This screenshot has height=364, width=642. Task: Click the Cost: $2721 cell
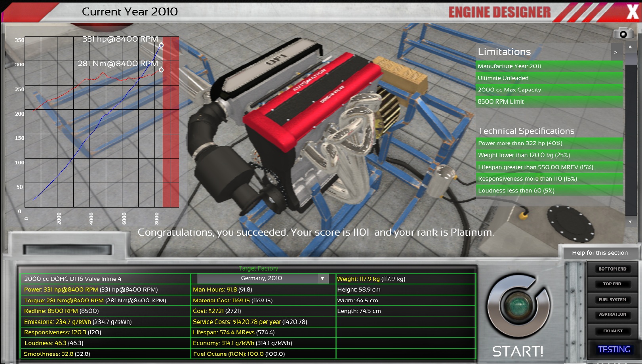[x=263, y=311]
